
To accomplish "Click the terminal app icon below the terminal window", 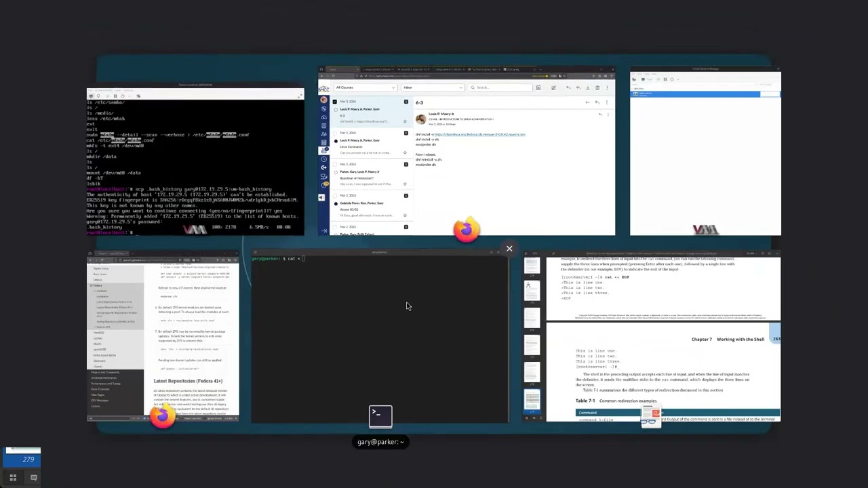I will tap(380, 416).
